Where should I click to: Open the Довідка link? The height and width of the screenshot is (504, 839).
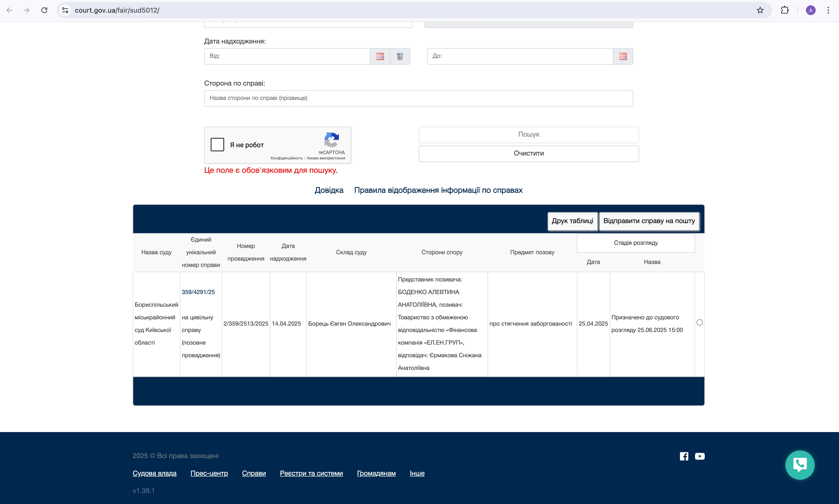coord(329,190)
